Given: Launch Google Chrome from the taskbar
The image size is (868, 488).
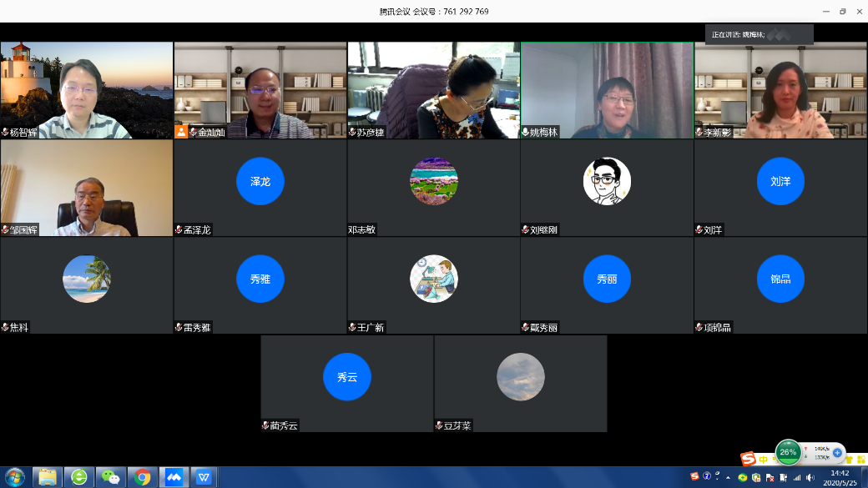Looking at the screenshot, I should pyautogui.click(x=142, y=477).
